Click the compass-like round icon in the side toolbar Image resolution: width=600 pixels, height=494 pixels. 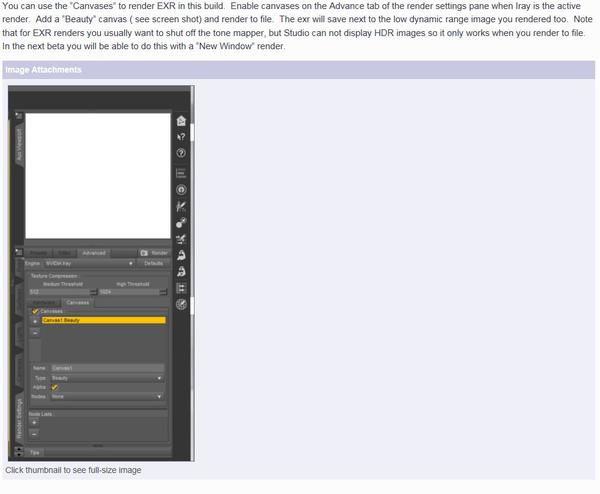[181, 305]
